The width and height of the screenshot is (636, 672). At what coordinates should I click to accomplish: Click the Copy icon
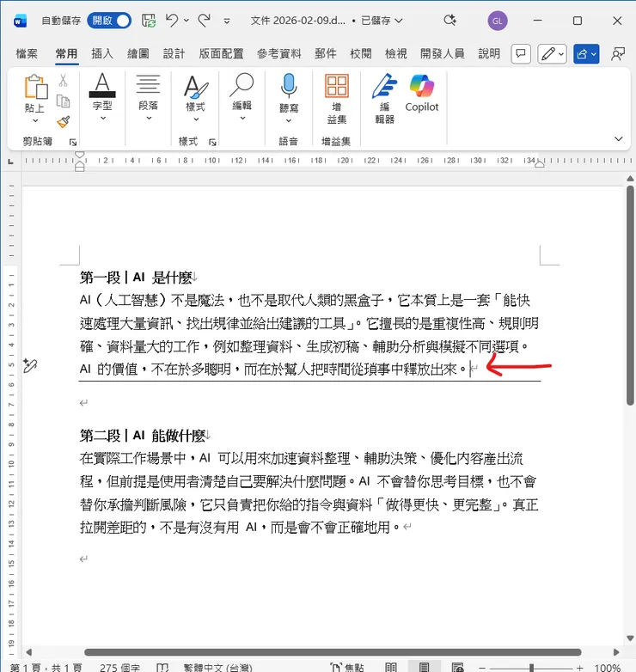pos(63,101)
